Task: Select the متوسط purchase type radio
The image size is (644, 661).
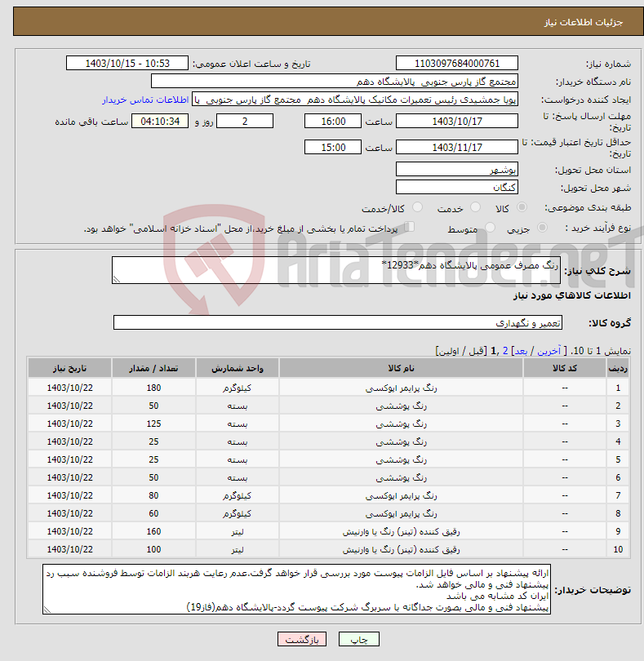Action: [490, 228]
